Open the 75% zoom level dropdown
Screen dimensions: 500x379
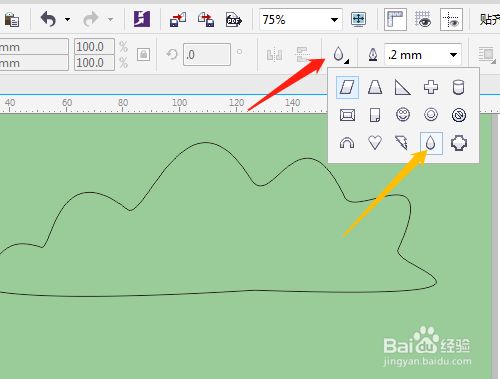point(334,20)
